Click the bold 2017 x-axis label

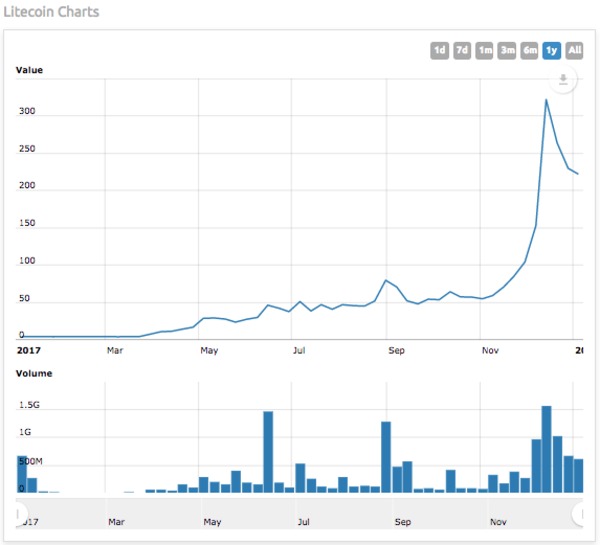tap(28, 350)
